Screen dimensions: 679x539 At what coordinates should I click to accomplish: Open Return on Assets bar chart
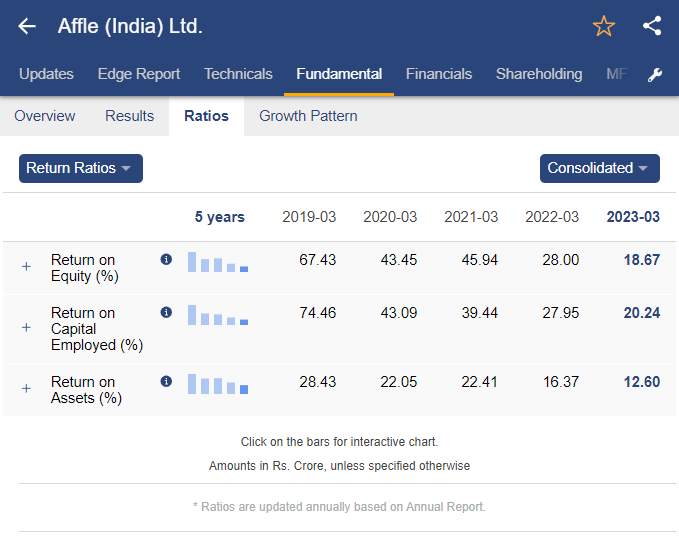(x=218, y=384)
